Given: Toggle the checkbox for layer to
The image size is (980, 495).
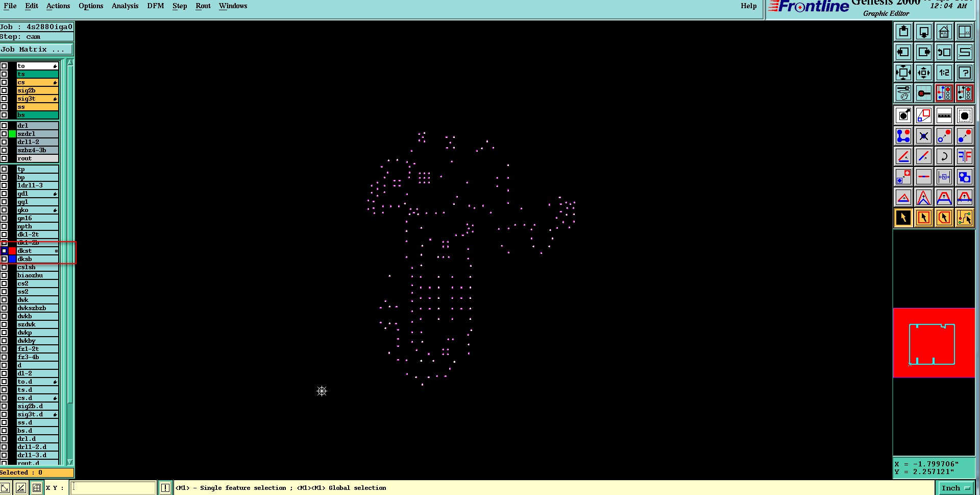Looking at the screenshot, I should tap(4, 66).
